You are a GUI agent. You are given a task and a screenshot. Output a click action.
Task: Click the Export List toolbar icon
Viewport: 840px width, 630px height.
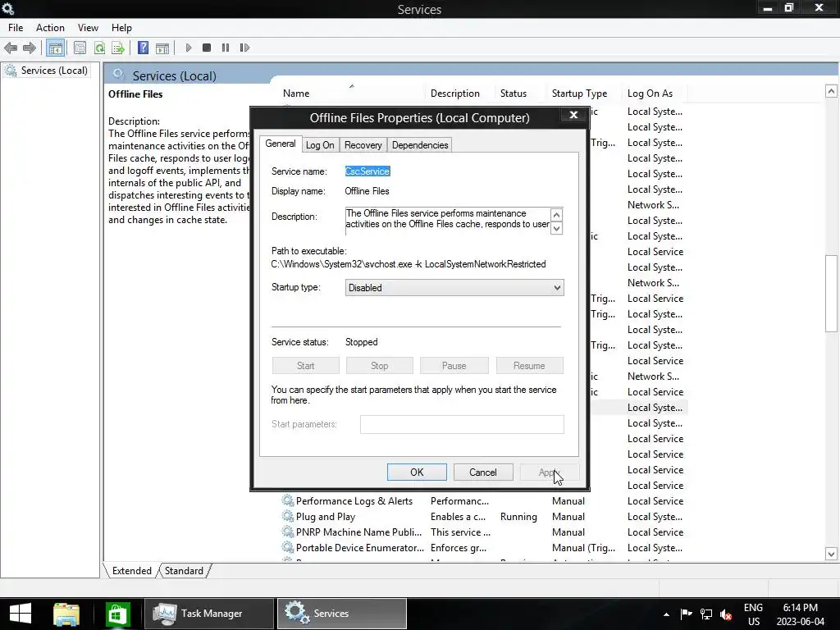118,48
